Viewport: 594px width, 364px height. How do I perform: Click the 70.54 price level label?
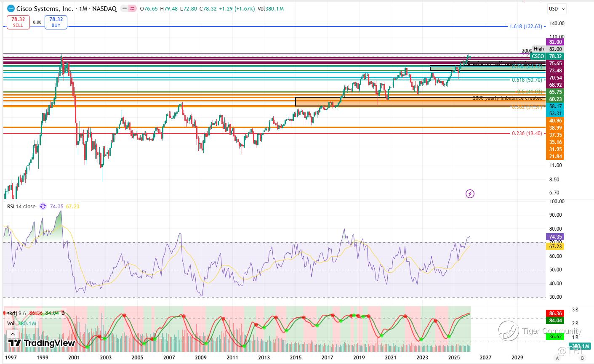coord(554,78)
